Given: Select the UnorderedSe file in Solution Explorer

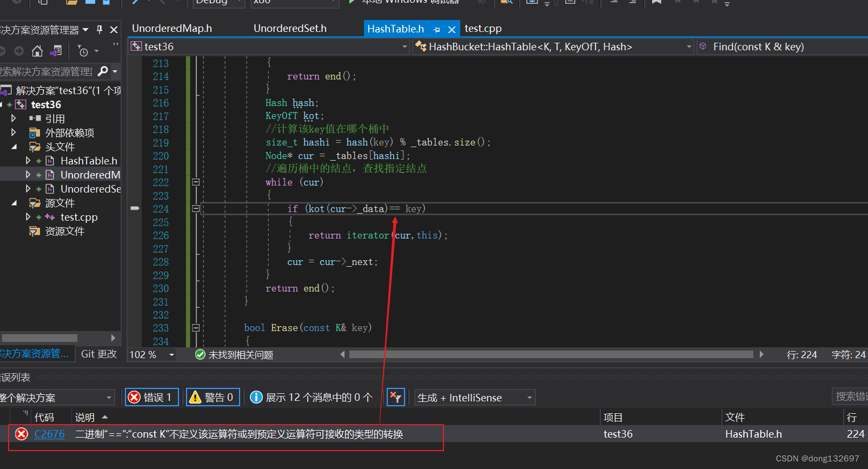Looking at the screenshot, I should (x=90, y=189).
